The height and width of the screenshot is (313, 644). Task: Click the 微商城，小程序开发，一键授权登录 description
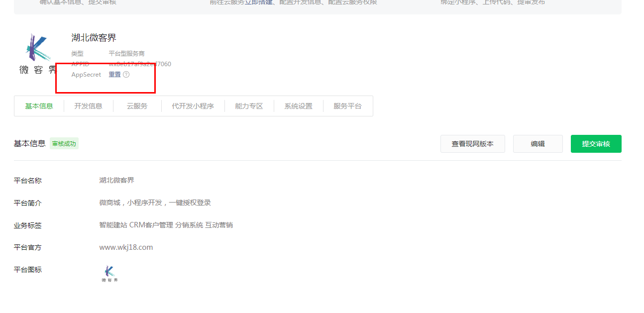coord(155,203)
